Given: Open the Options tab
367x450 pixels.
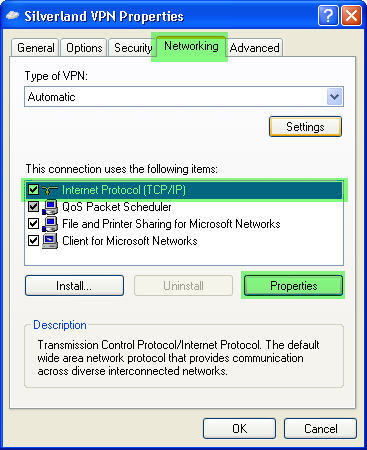Looking at the screenshot, I should point(84,48).
